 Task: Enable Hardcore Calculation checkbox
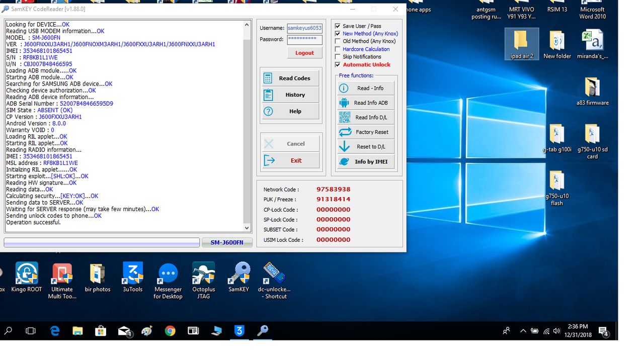point(338,49)
